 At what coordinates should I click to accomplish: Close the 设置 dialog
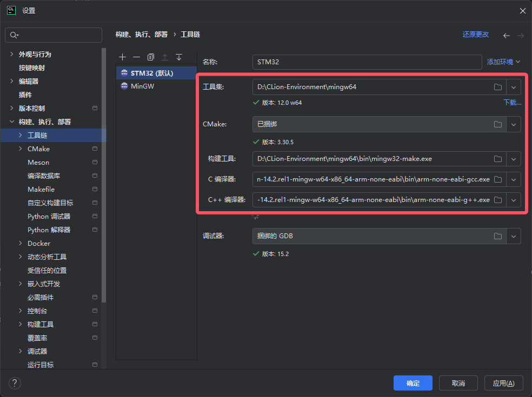tap(522, 11)
